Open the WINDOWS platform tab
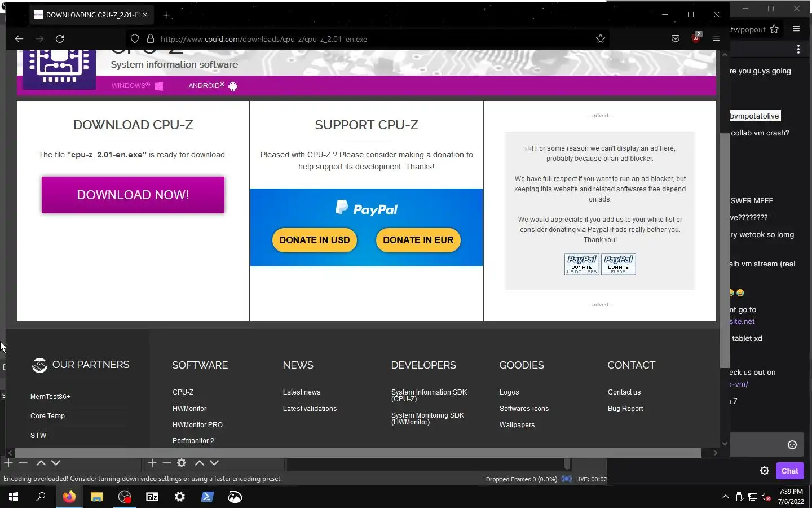The image size is (812, 508). (x=137, y=86)
